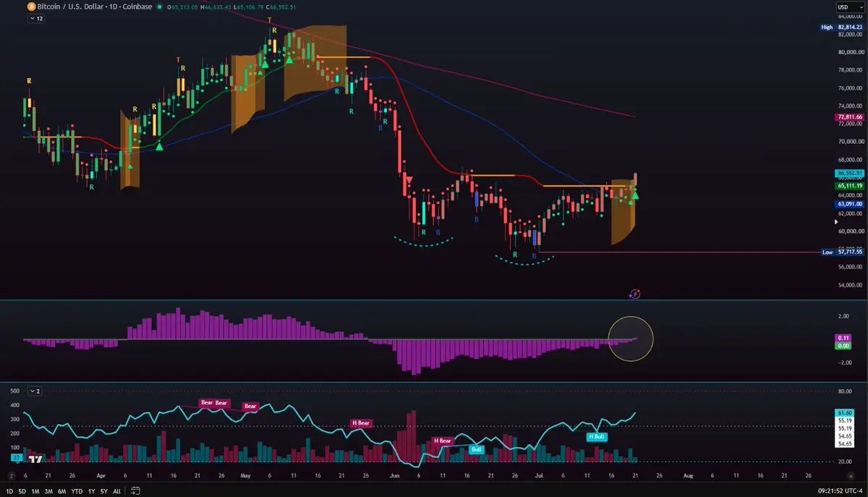Select the 6M time range
Viewport: 868px width, 497px height.
(x=61, y=490)
